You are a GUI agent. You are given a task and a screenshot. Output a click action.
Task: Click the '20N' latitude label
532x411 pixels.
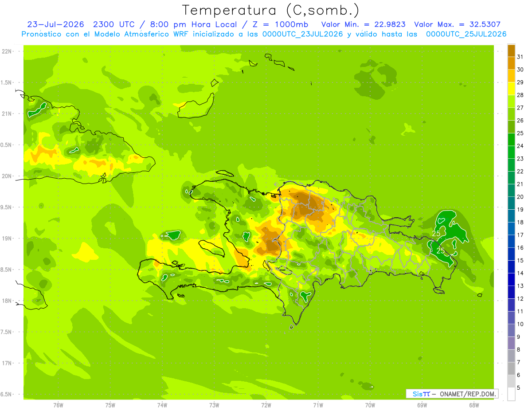click(x=7, y=176)
